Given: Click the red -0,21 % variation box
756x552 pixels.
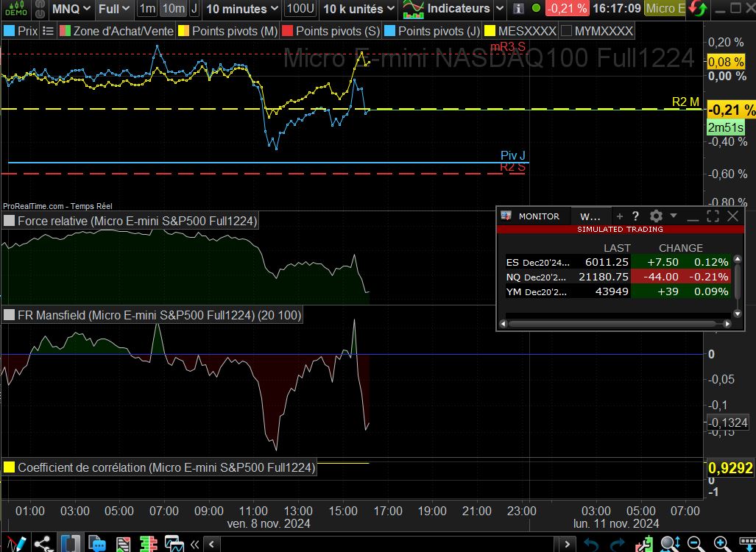Looking at the screenshot, I should pos(568,9).
